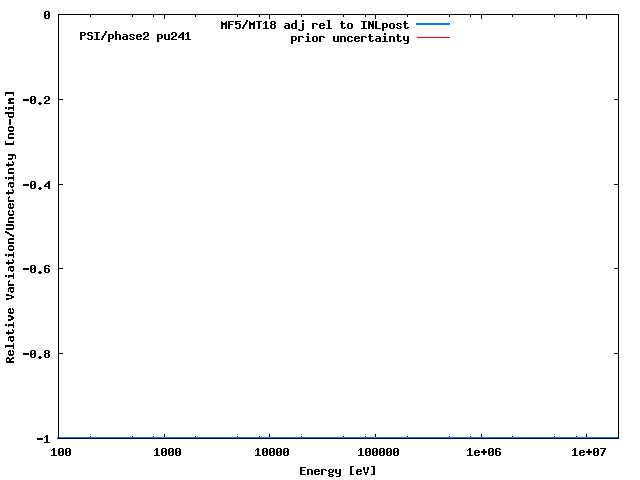Select the prior uncertainty legend label
Viewport: 640px width, 480px height.
point(349,38)
